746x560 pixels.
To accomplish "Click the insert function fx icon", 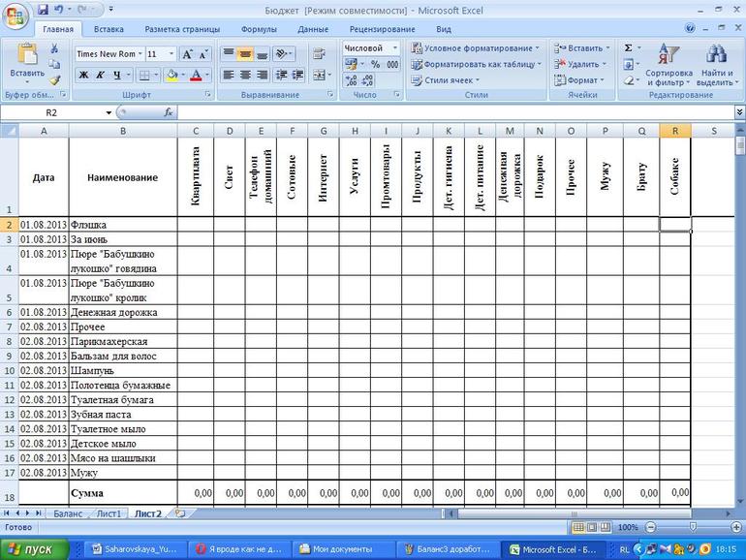I will 169,112.
